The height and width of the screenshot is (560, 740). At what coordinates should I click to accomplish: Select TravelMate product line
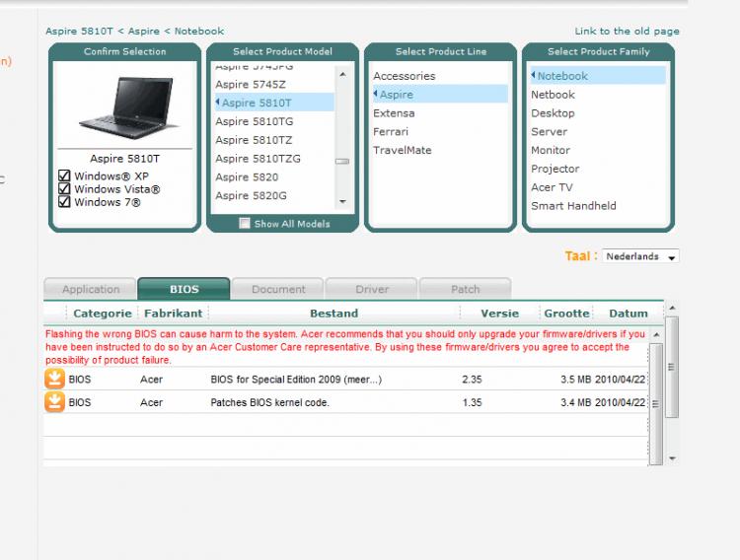point(440,150)
